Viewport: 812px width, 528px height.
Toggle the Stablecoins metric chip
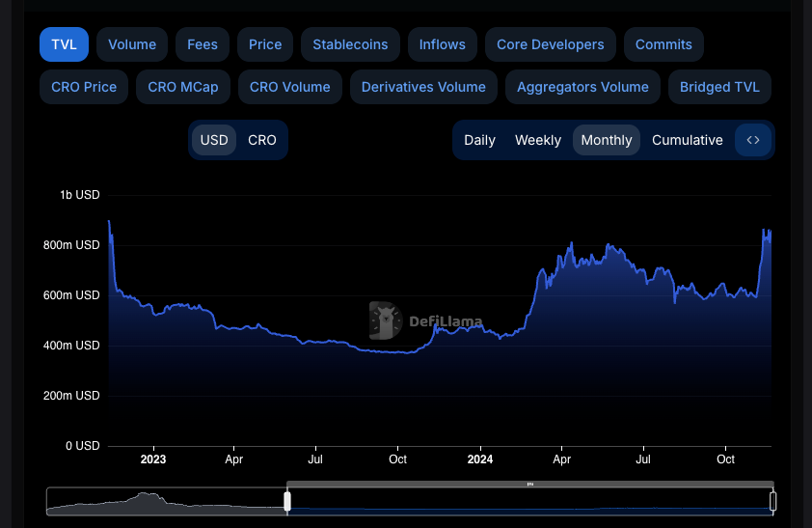(x=350, y=44)
